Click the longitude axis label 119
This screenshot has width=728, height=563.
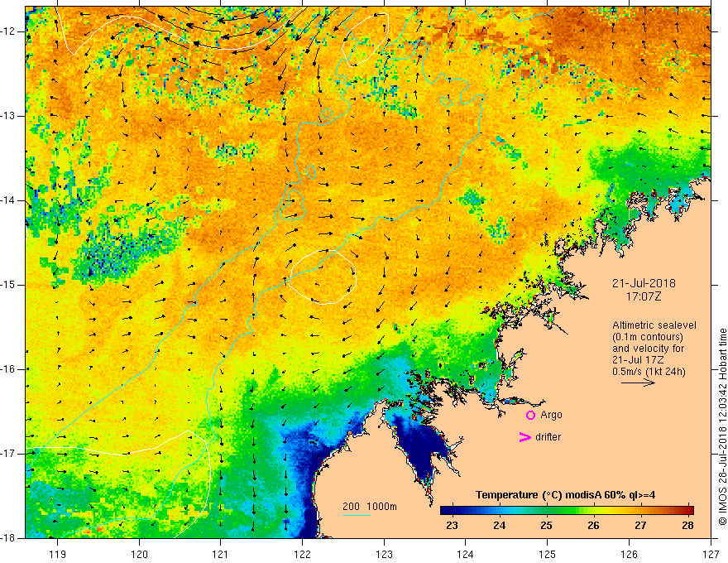(58, 554)
